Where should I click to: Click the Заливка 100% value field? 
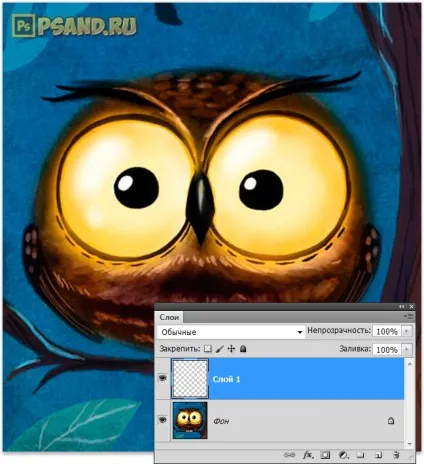click(387, 349)
